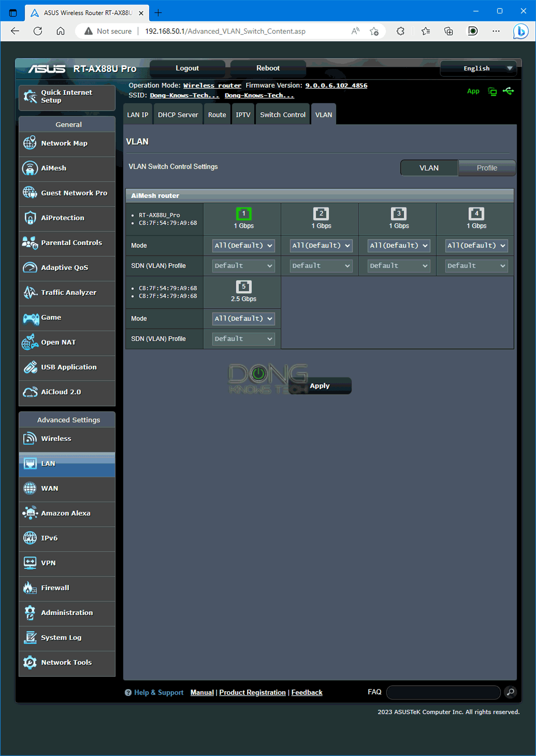This screenshot has height=756, width=536.
Task: Open the Bing sidebar icon
Action: click(521, 31)
